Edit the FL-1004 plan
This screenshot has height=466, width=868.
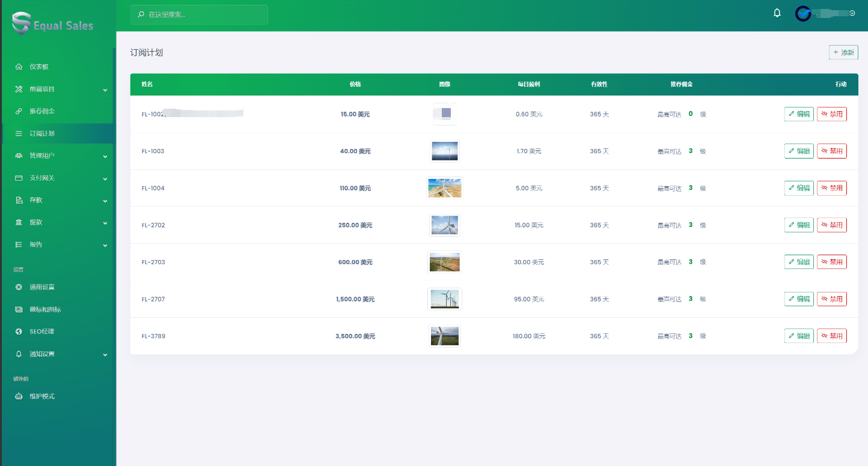click(x=799, y=188)
